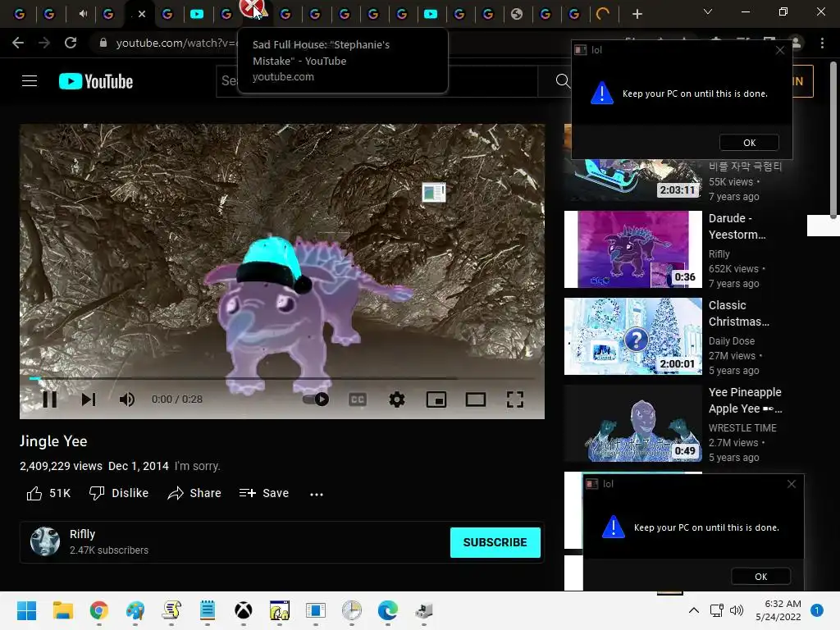This screenshot has height=630, width=840.
Task: Mute the video player volume
Action: [x=127, y=399]
